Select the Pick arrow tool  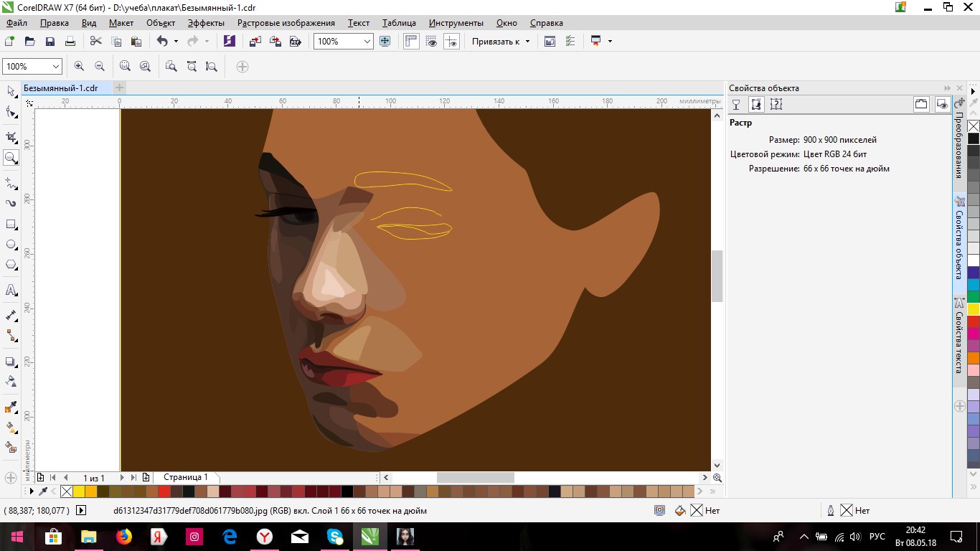point(11,91)
